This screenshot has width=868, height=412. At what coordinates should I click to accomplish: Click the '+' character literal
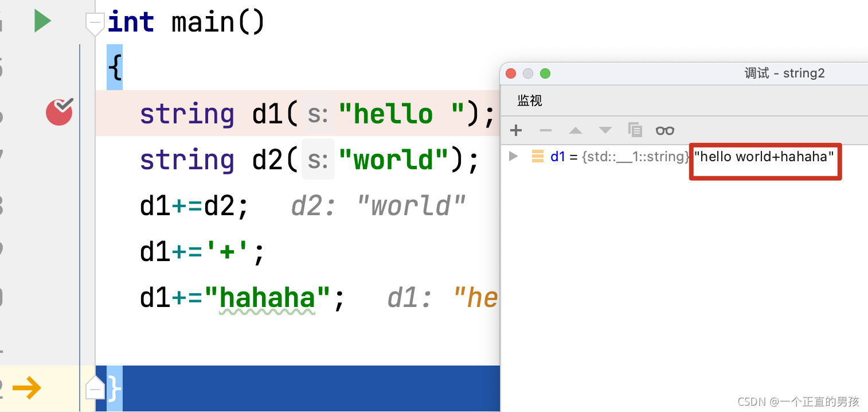coord(228,251)
